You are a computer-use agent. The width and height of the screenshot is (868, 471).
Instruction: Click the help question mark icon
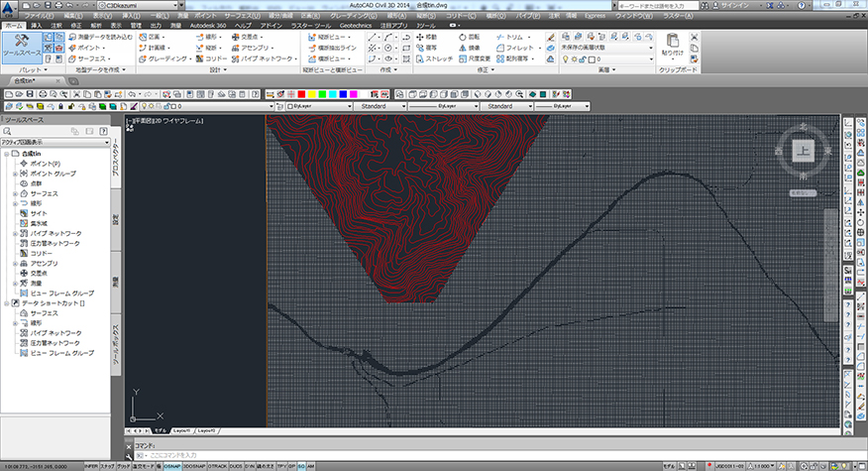coord(803,6)
